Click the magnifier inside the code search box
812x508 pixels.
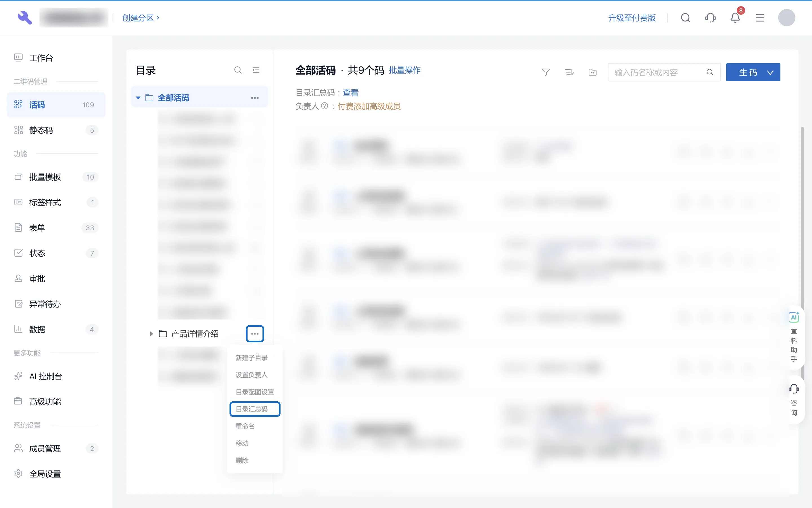710,72
